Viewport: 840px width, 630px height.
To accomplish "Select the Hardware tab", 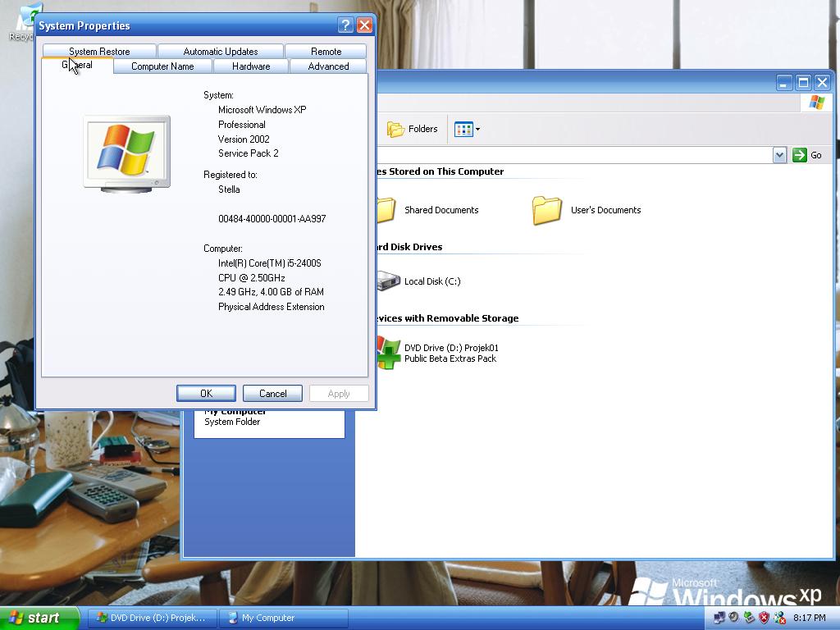I will [x=251, y=66].
